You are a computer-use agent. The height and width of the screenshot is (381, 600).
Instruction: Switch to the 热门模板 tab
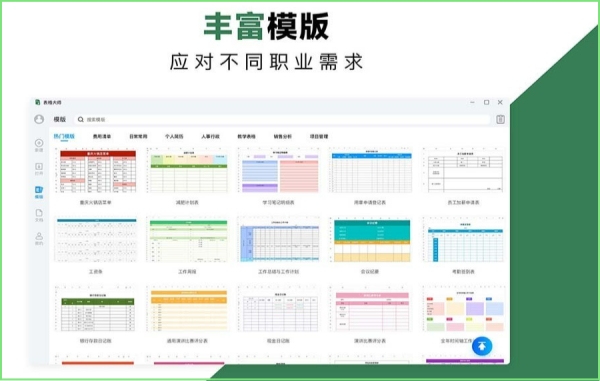pos(64,136)
